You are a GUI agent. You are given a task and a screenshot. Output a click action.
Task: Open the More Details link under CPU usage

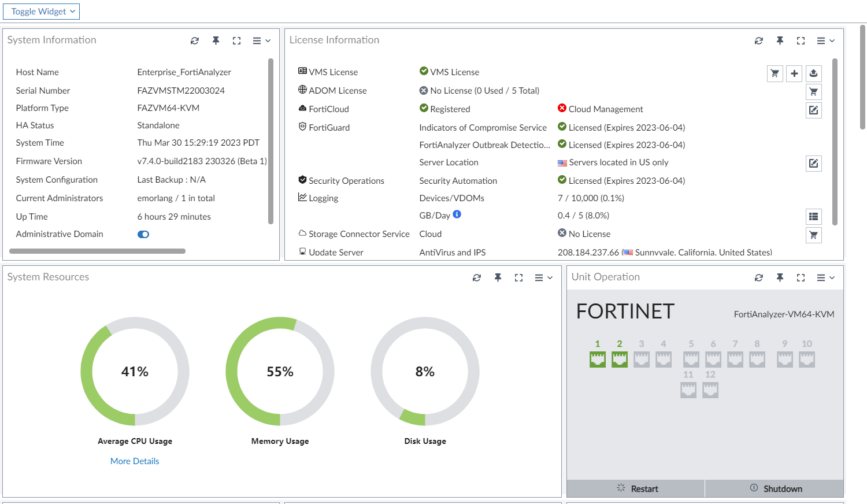tap(135, 461)
